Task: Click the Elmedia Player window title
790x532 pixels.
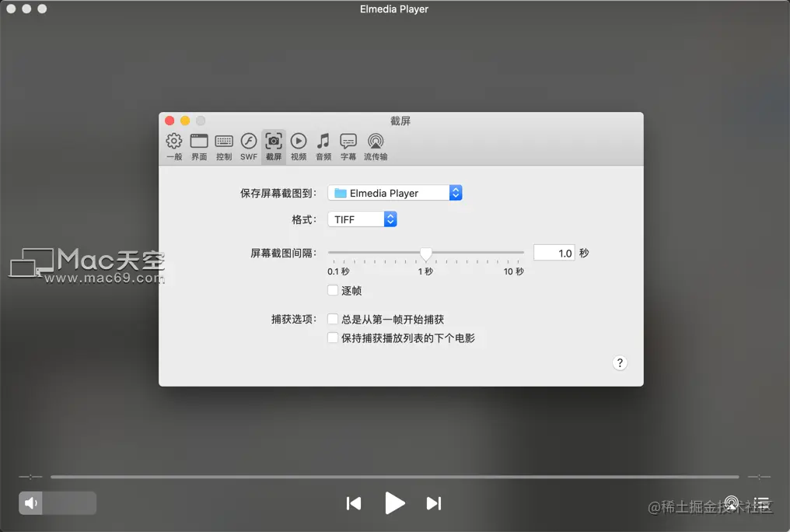Action: pyautogui.click(x=394, y=9)
